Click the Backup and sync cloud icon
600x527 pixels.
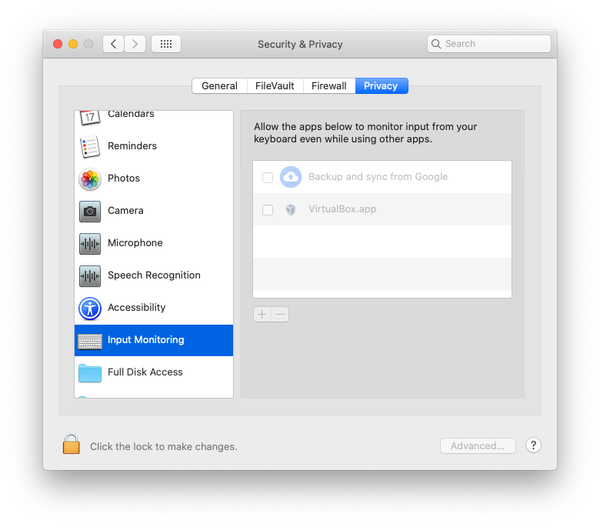click(x=291, y=177)
